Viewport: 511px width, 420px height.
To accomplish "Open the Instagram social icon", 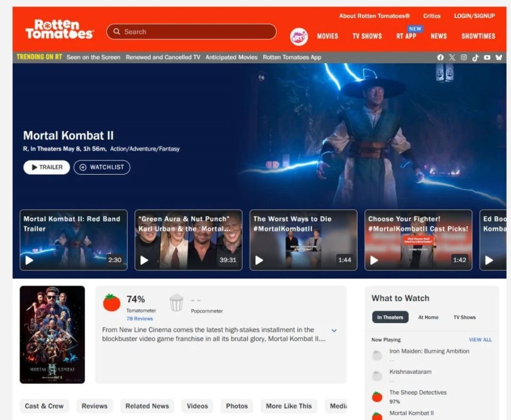I will pos(464,57).
